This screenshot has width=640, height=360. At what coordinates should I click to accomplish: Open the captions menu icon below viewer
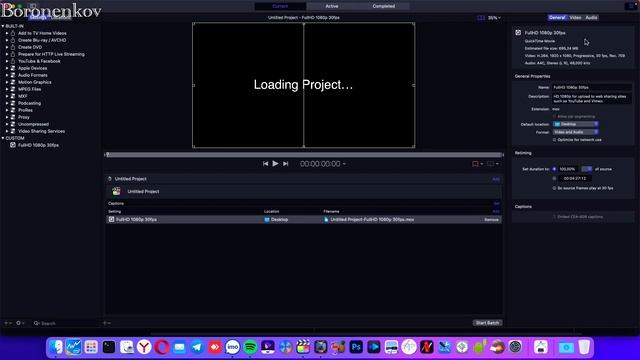coord(492,164)
